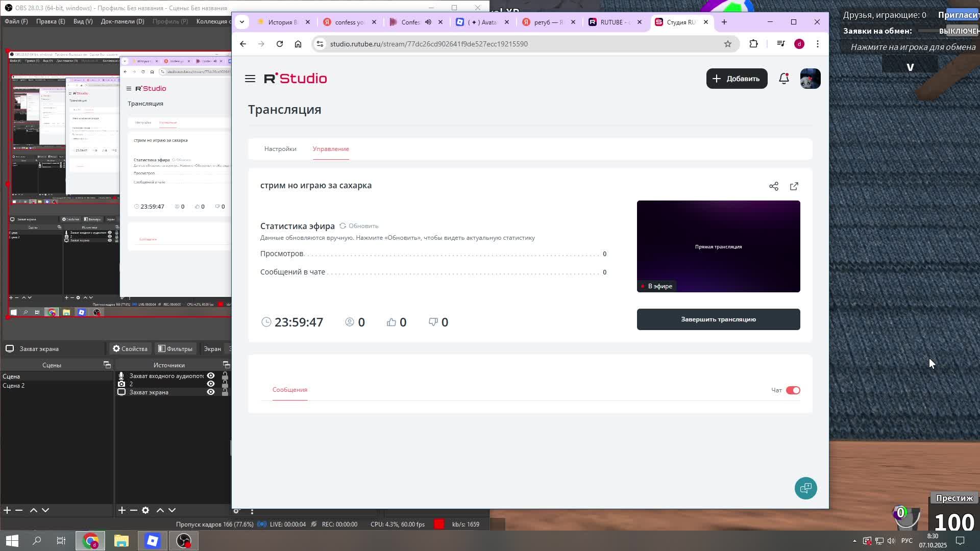Show hidden system tray icons

854,541
